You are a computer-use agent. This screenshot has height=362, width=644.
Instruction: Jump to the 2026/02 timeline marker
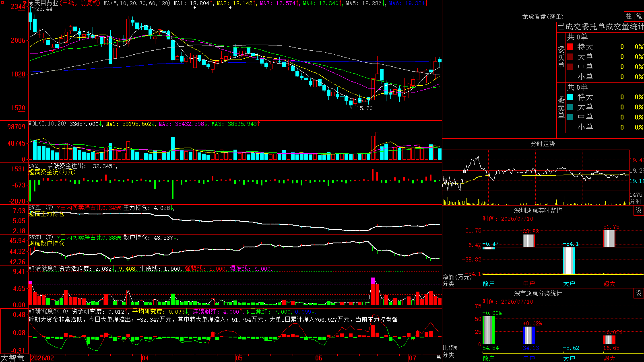[42, 358]
